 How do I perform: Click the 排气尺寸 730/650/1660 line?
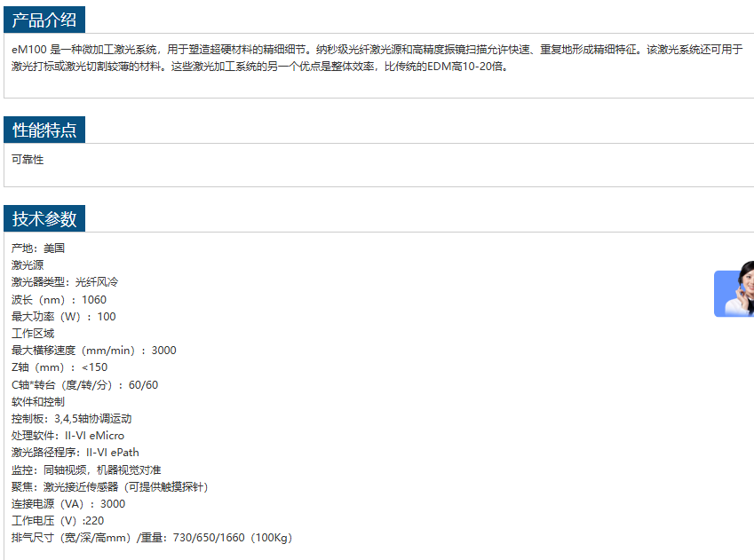151,538
